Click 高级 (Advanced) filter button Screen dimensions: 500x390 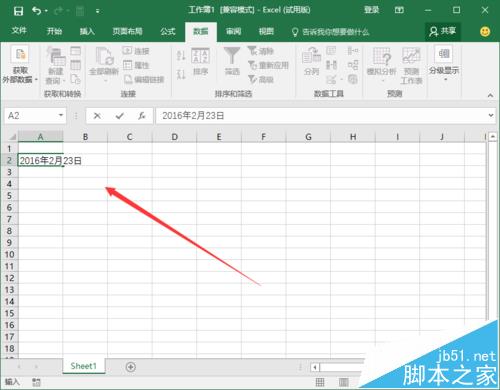coord(261,79)
